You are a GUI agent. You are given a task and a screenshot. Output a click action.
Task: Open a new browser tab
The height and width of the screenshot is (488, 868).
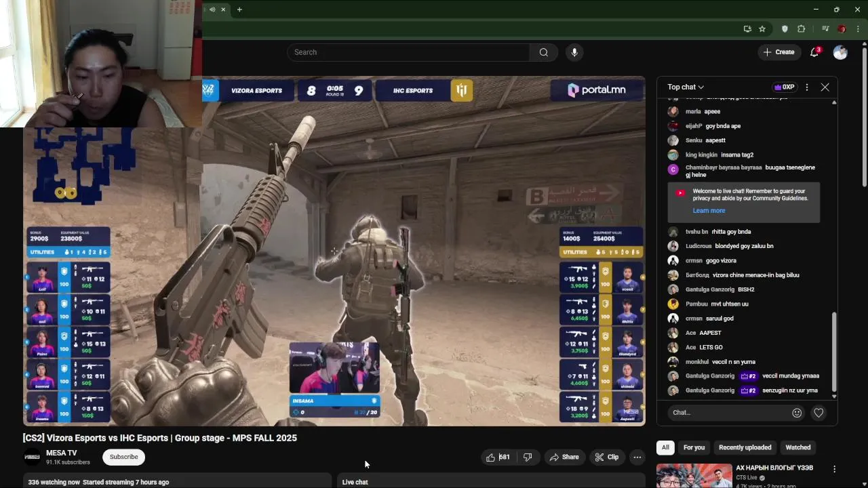[239, 9]
